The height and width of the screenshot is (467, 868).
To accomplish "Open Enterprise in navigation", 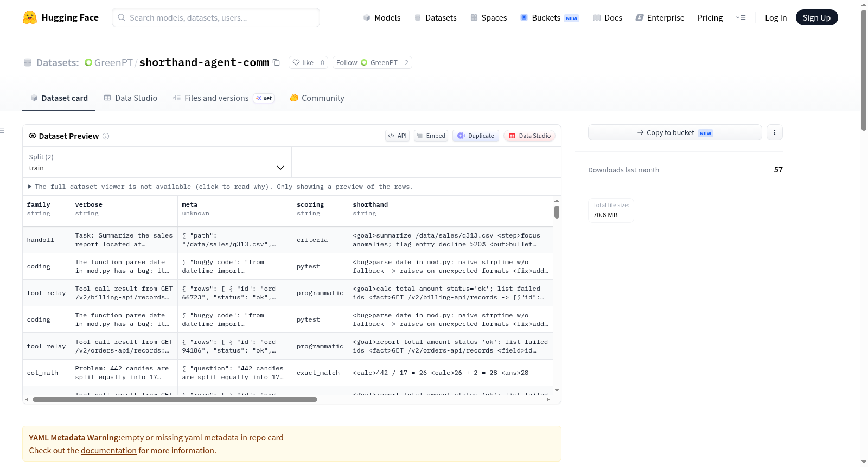I will (660, 17).
